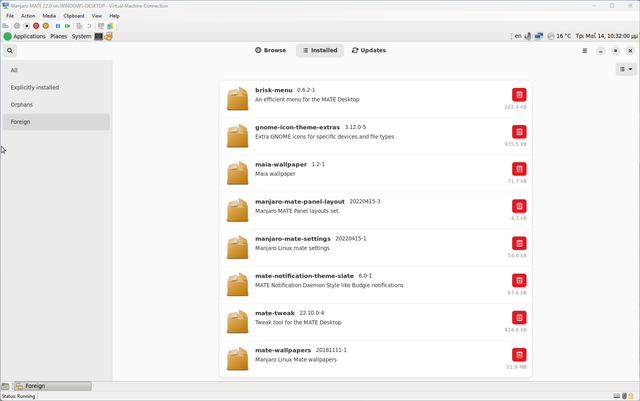This screenshot has height=401, width=640.
Task: Open mate-notification-theme-slate package details
Action: click(376, 285)
